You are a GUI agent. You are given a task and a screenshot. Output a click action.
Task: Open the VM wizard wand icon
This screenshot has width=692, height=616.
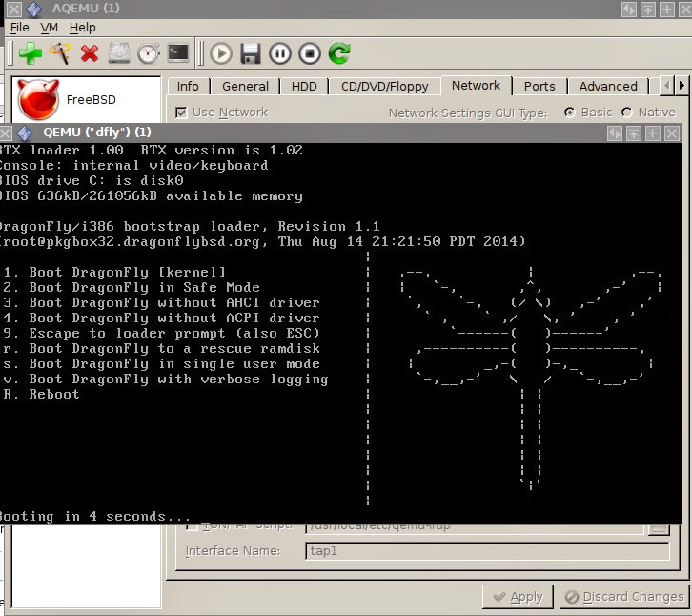pos(60,53)
